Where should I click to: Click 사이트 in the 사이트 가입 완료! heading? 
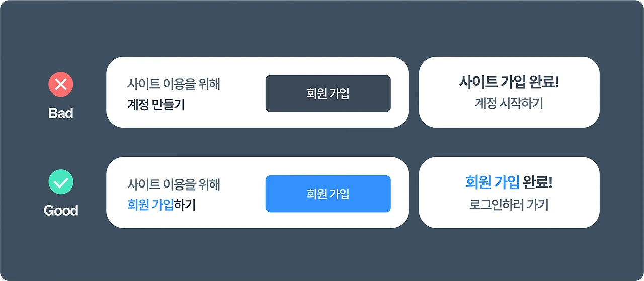(478, 82)
